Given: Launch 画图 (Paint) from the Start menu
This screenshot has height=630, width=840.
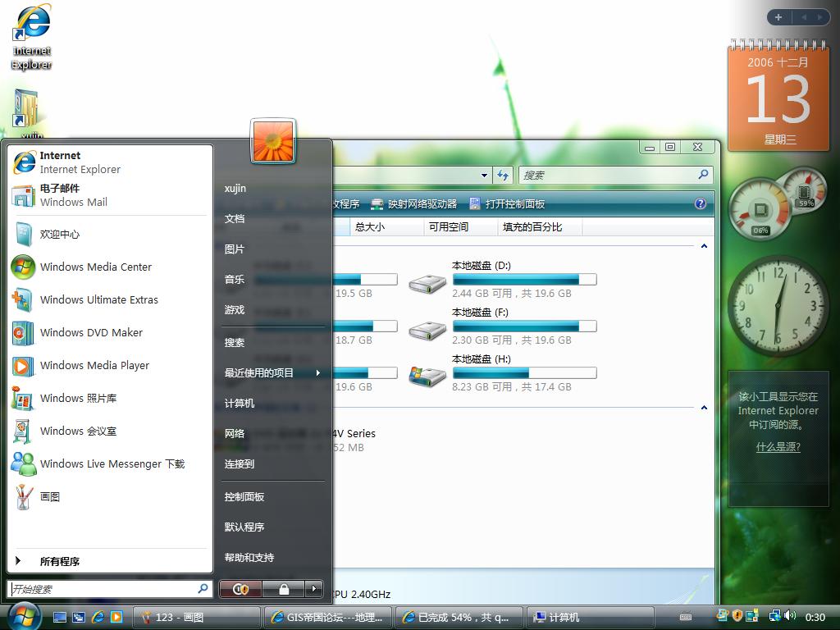Looking at the screenshot, I should click(110, 496).
